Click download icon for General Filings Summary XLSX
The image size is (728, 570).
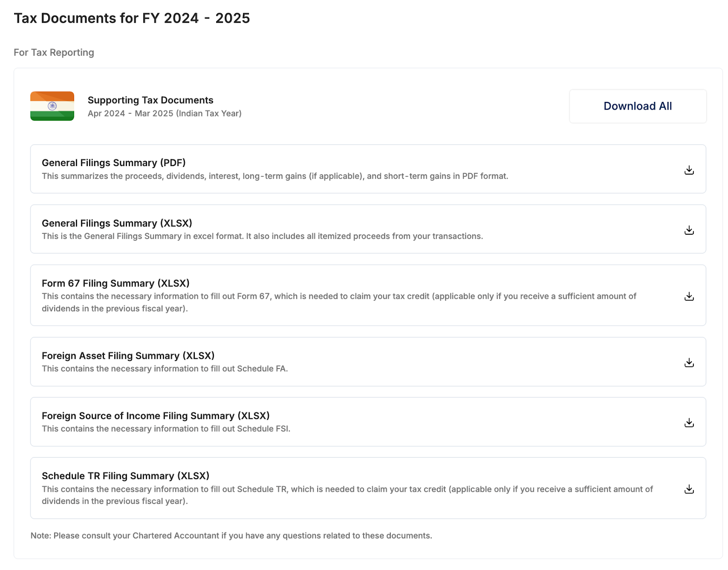[x=689, y=230]
